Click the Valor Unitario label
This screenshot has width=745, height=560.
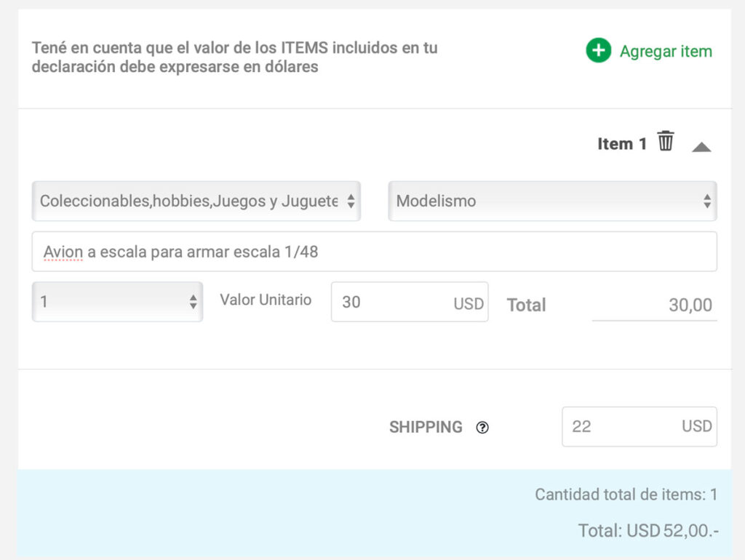(x=266, y=300)
